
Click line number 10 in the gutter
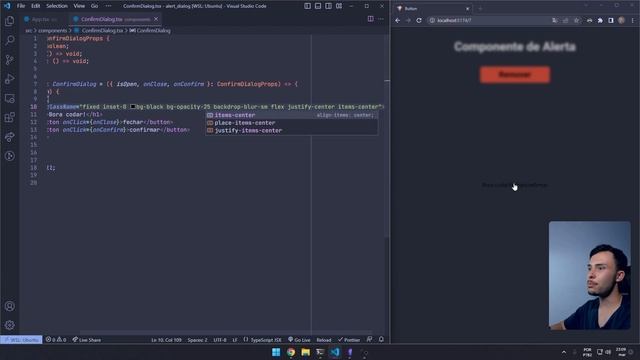click(33, 107)
